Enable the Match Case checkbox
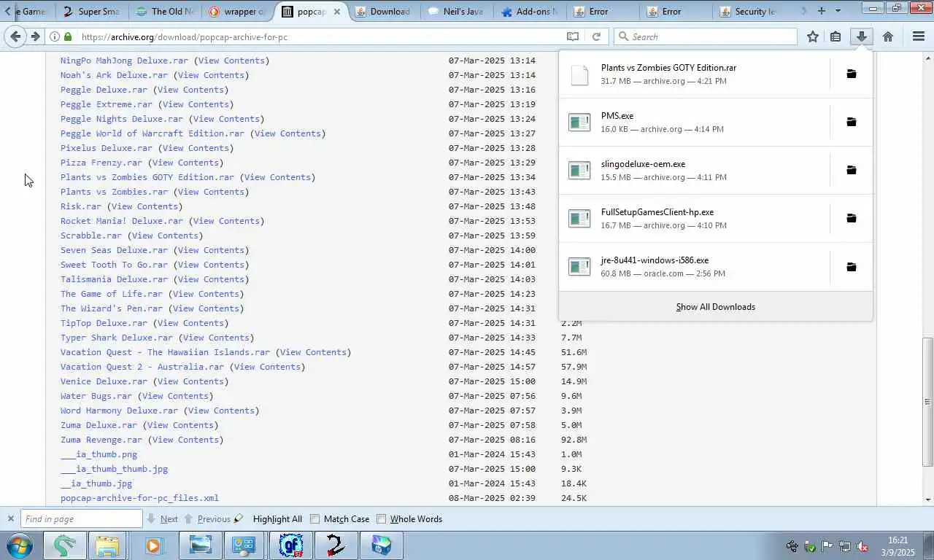The height and width of the screenshot is (560, 934). pos(314,519)
